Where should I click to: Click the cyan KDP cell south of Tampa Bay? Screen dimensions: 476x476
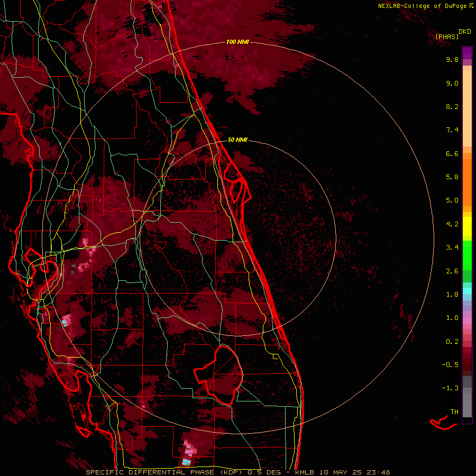pyautogui.click(x=65, y=323)
